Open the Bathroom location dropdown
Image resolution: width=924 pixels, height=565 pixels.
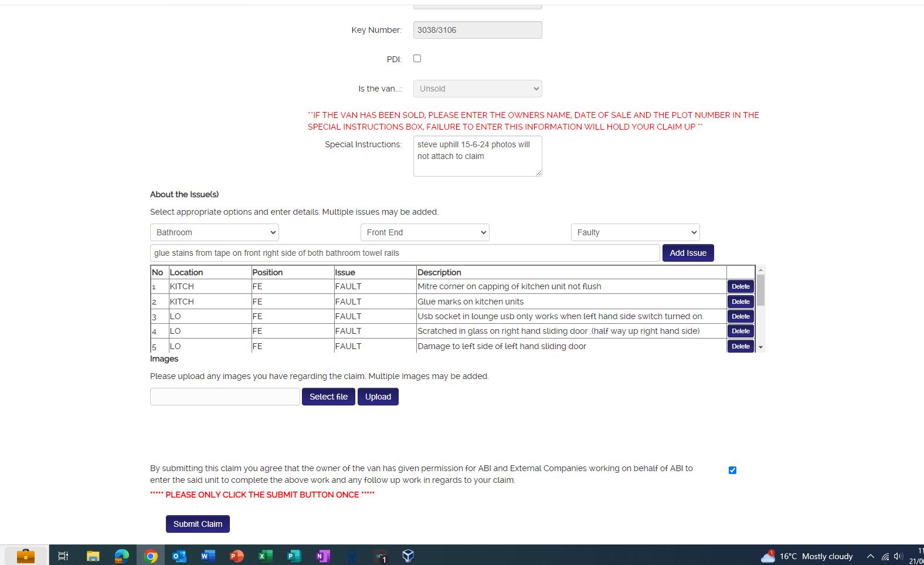(215, 232)
